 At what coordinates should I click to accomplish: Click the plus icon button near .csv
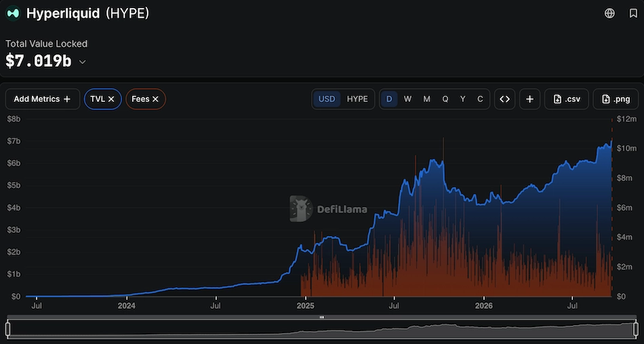tap(530, 99)
